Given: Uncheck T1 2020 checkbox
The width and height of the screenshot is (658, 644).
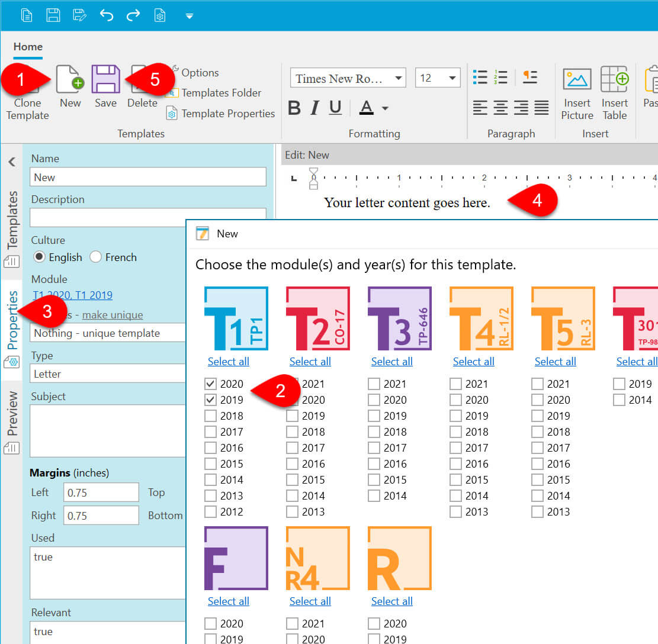Looking at the screenshot, I should click(x=211, y=384).
